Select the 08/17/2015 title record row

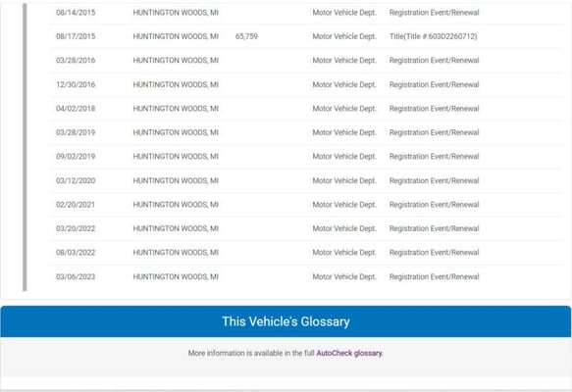306,36
